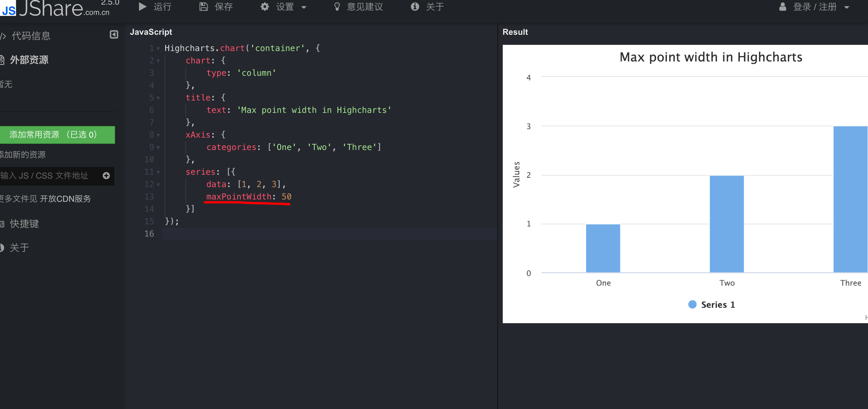Open 关于 item in the sidebar
868x409 pixels.
pyautogui.click(x=19, y=248)
